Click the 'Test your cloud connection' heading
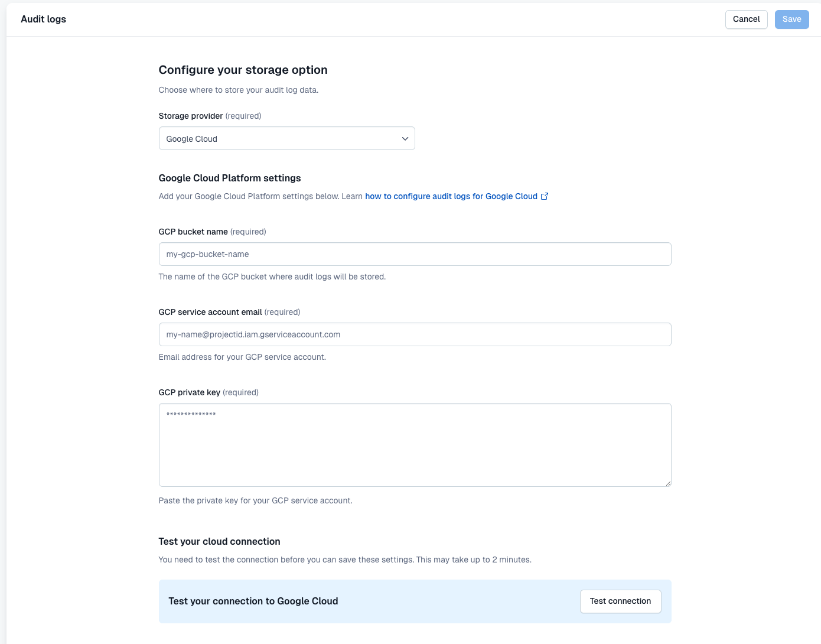This screenshot has height=644, width=821. 219,541
